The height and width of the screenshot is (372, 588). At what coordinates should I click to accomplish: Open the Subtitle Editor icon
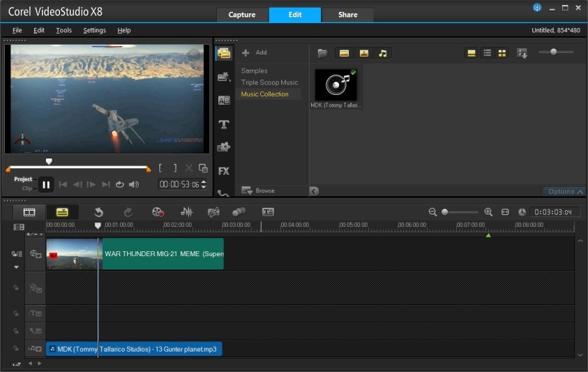click(268, 212)
